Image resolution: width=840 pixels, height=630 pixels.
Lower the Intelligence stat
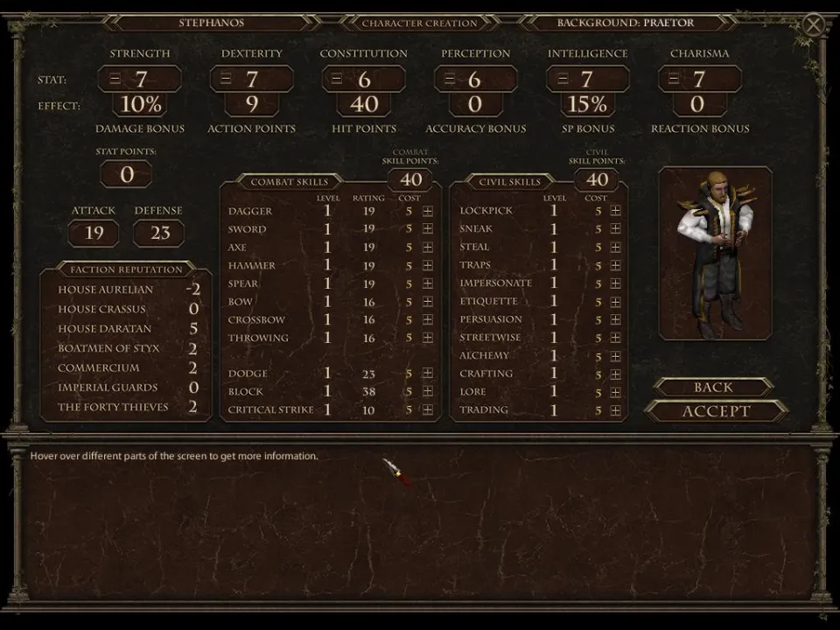point(562,80)
